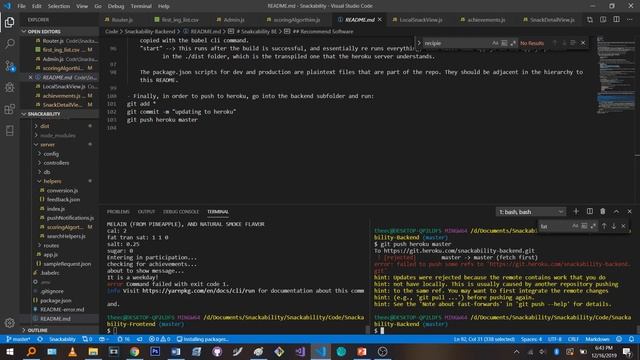Viewport: 640px width, 360px height.
Task: Open the Windows Start menu
Action: (x=9, y=351)
